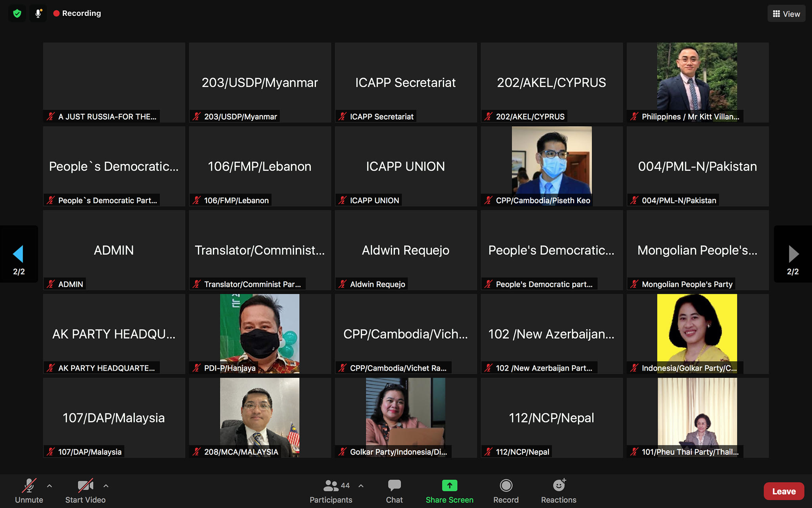Click the muted mic icon on 004/PML-N/Pakistan tile
The height and width of the screenshot is (508, 812).
[634, 200]
